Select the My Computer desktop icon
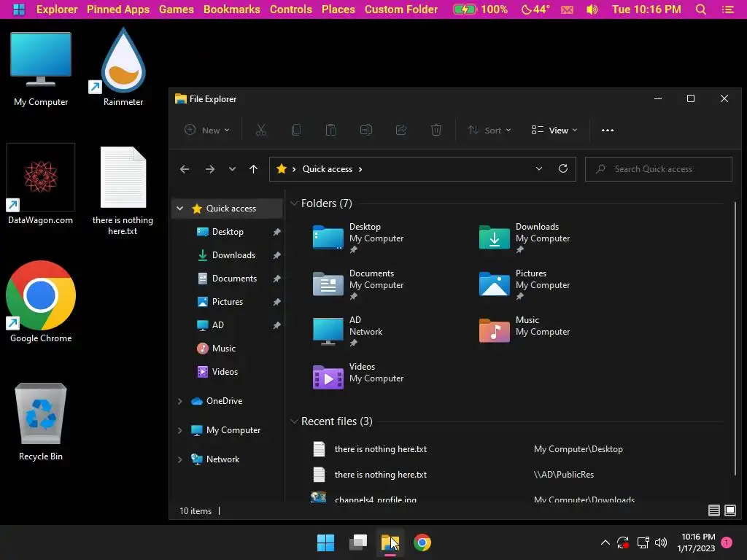 pos(41,69)
